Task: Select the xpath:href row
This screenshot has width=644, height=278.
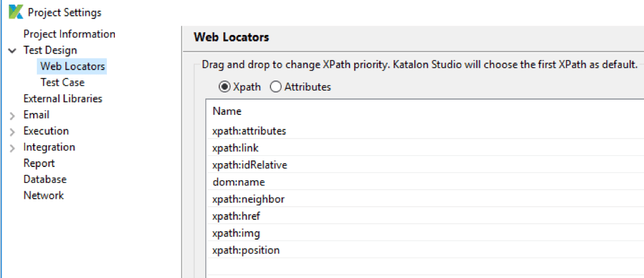Action: 425,216
